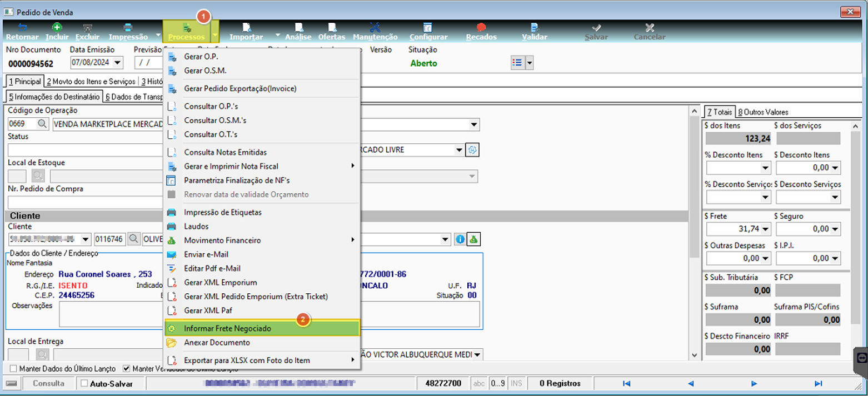Open the Data Emissão date dropdown
The height and width of the screenshot is (396, 868).
(x=117, y=63)
